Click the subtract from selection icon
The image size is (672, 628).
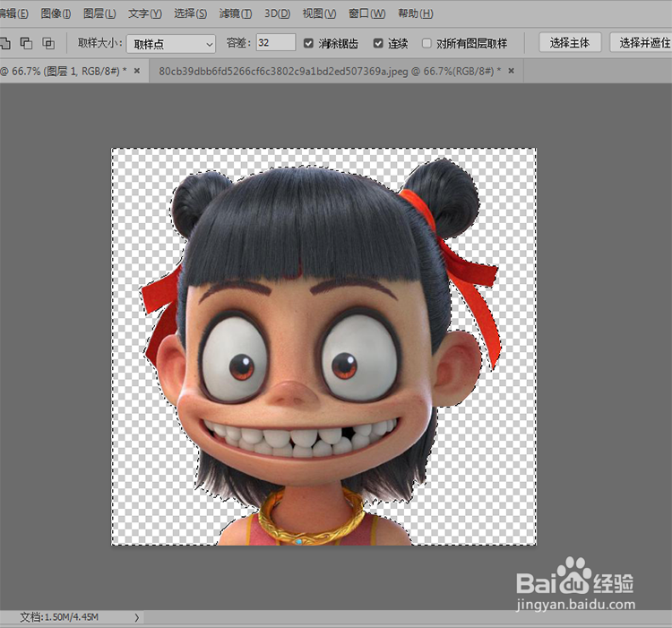click(x=26, y=43)
